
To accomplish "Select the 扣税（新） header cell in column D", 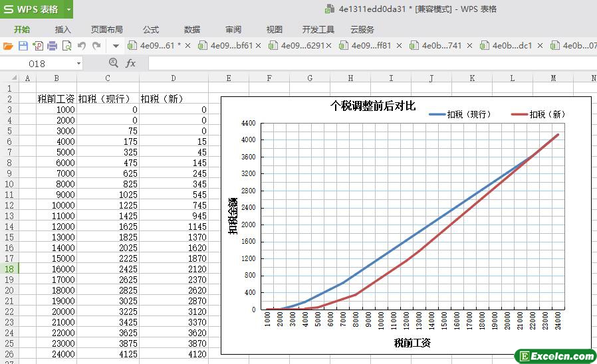I will 174,99.
